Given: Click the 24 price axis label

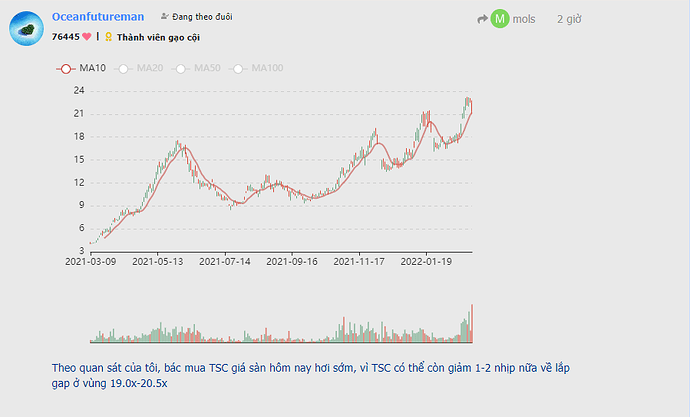Looking at the screenshot, I should click(79, 91).
